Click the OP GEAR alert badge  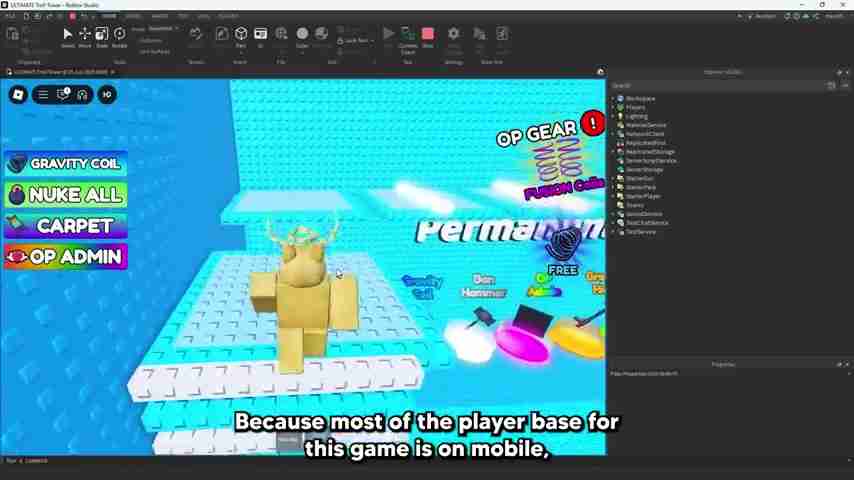pos(593,123)
